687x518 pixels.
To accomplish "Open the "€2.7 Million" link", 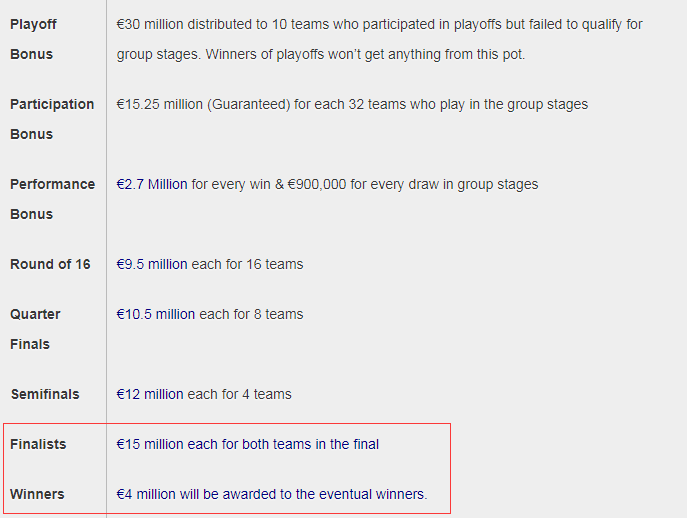I will [x=152, y=184].
